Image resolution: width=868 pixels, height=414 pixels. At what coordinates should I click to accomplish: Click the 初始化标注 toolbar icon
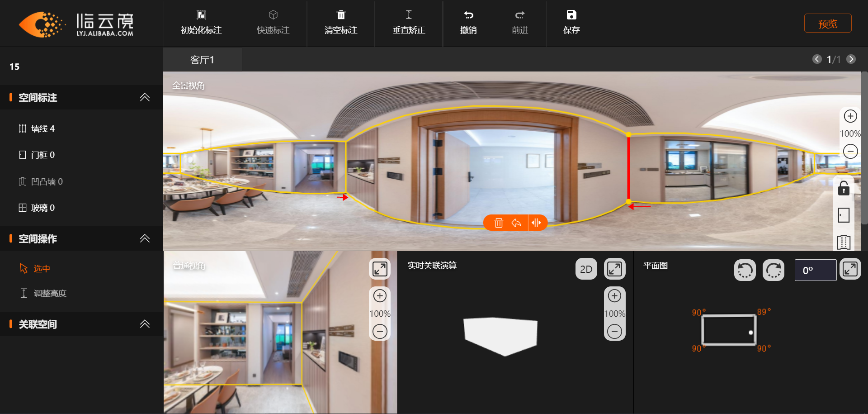[201, 15]
